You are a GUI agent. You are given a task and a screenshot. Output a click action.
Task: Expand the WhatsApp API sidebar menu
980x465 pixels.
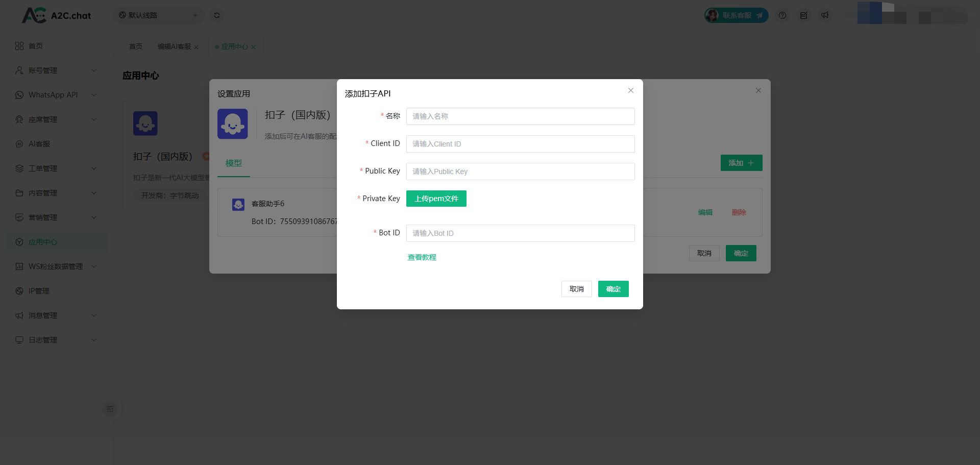[56, 95]
